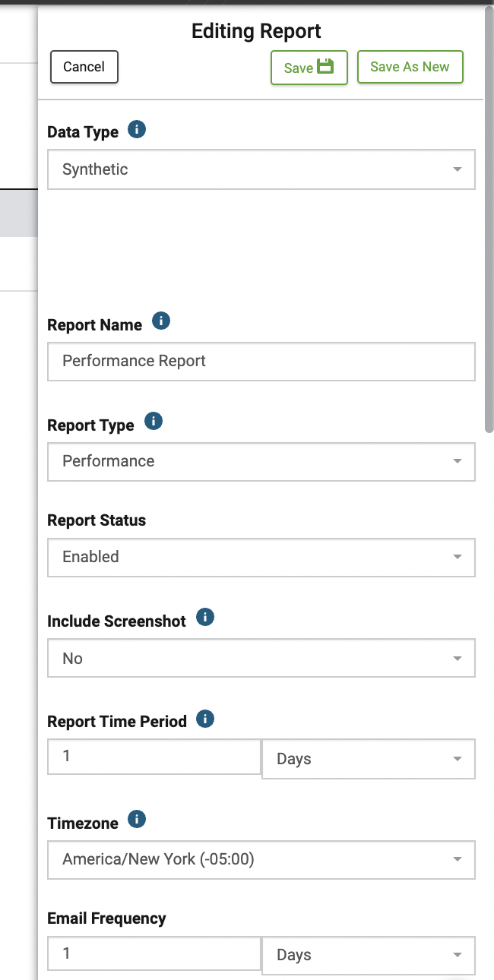Viewport: 494px width, 980px height.
Task: Click the Report Time Period info icon
Action: pos(205,719)
